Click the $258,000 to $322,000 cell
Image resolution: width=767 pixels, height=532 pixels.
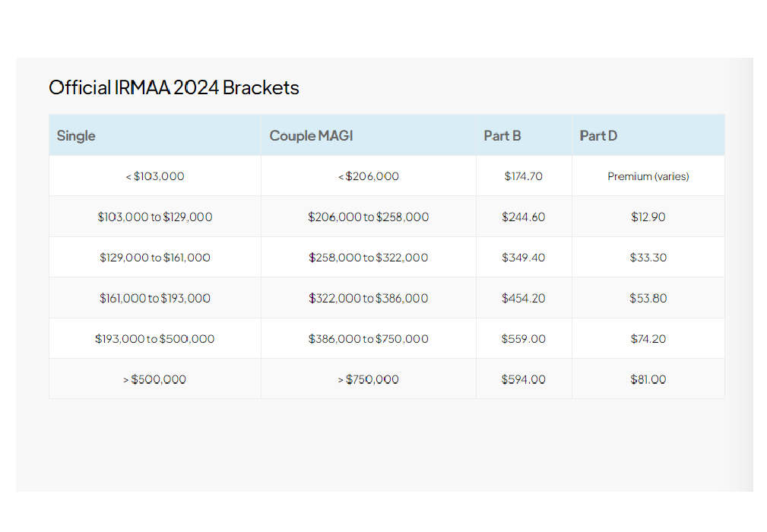pyautogui.click(x=369, y=258)
